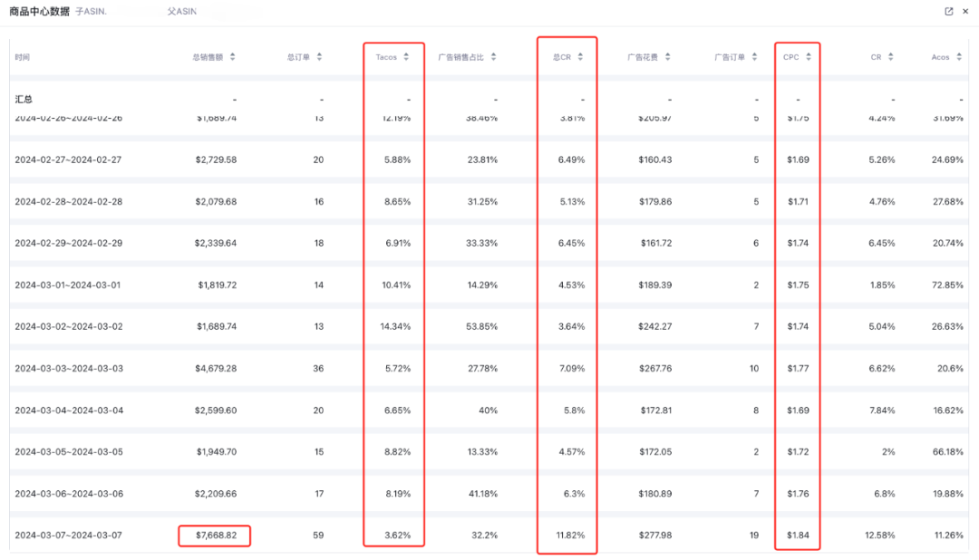Sort by 广告花费 arrows

[667, 57]
